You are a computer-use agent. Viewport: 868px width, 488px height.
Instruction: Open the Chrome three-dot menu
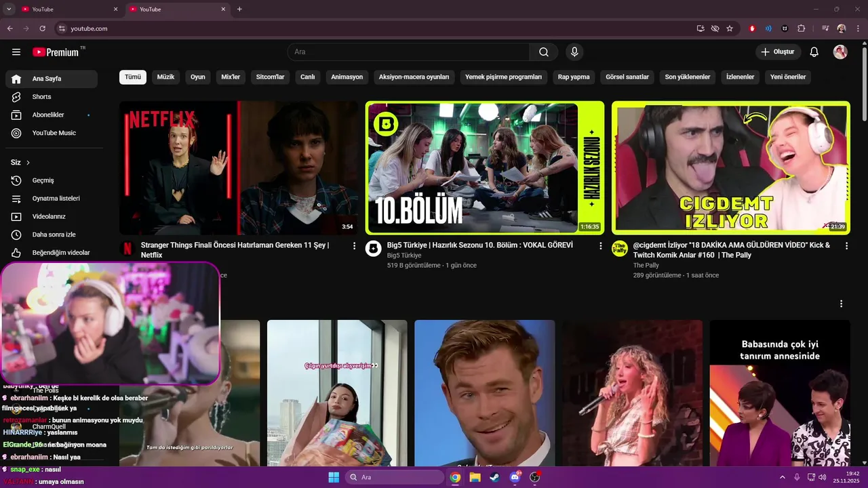(858, 28)
